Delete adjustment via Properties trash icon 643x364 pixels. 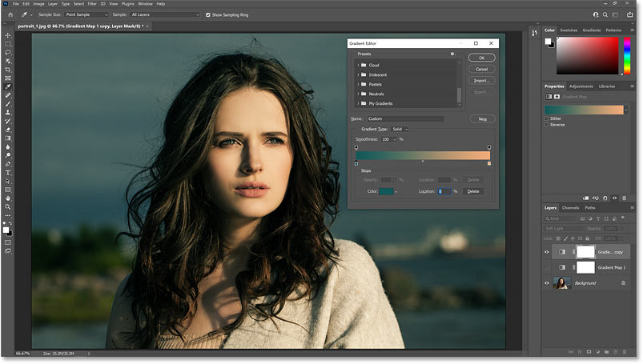pos(624,198)
